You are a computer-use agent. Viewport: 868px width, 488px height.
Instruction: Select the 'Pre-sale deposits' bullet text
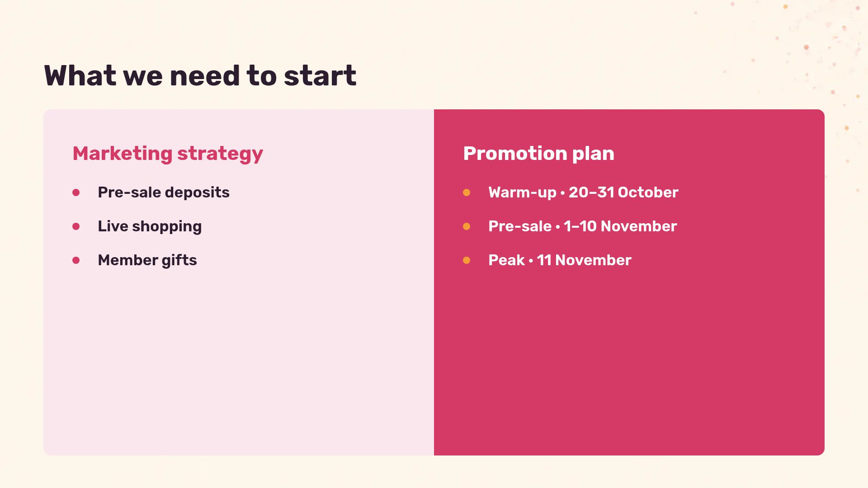click(164, 192)
